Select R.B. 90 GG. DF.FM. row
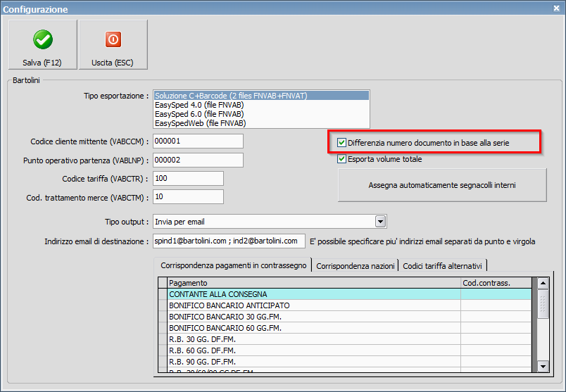 pos(345,361)
